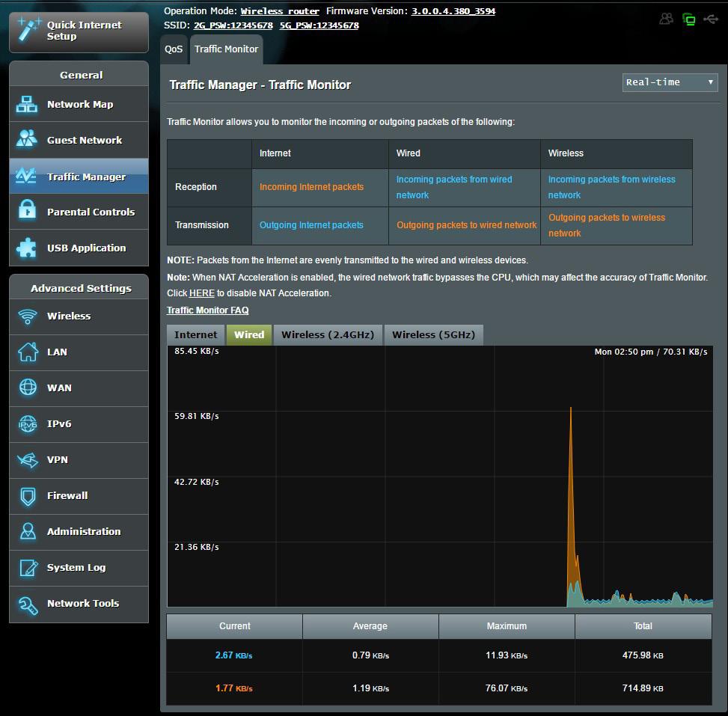Image resolution: width=728 pixels, height=716 pixels.
Task: Click the 'Transmission' row label
Action: point(202,224)
